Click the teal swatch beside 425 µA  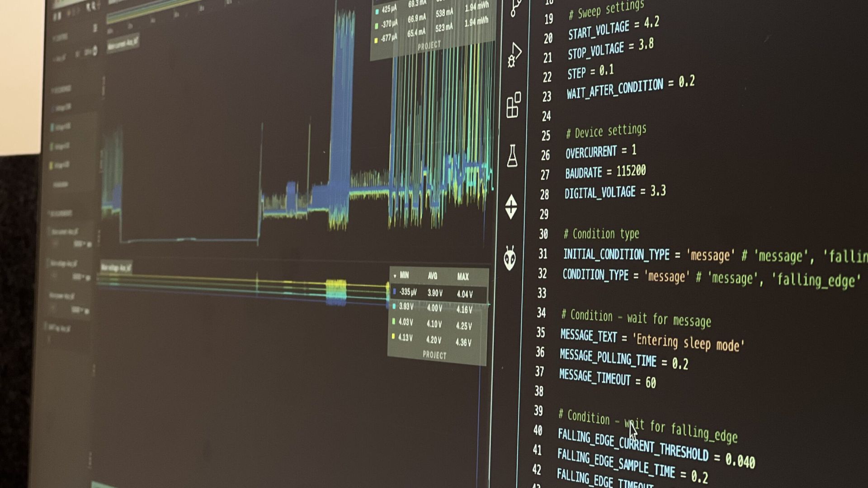[x=377, y=11]
